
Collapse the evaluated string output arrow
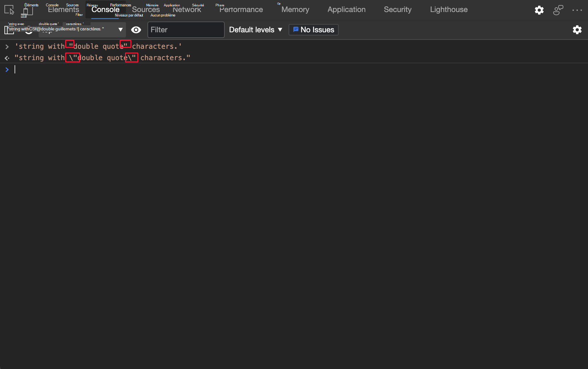click(7, 58)
